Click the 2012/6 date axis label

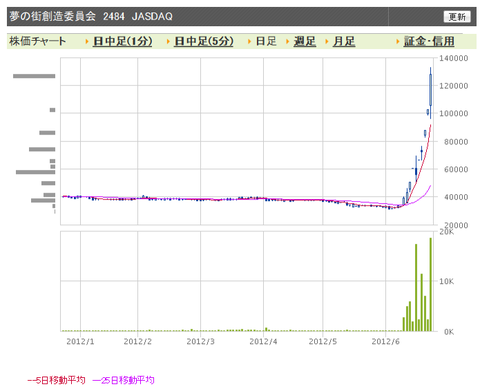[x=386, y=341]
